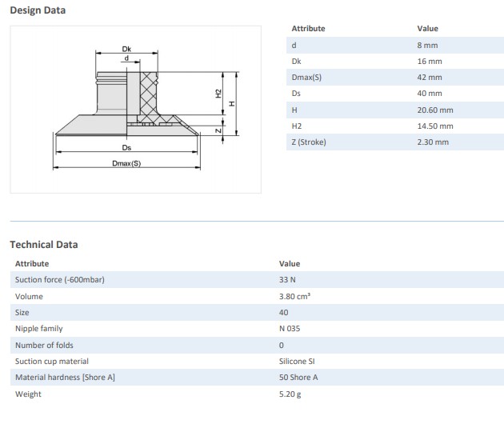Select the 5.20 g weight value
The width and height of the screenshot is (504, 424).
pos(290,394)
